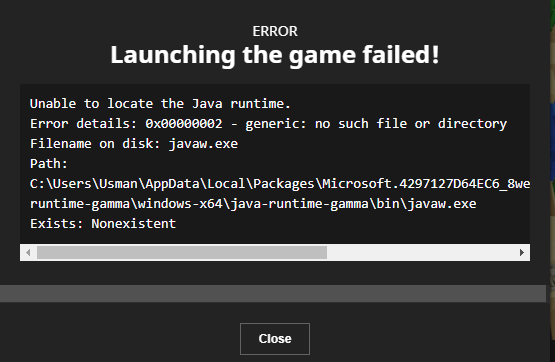Click the 'Launching the game failed!' heading

click(x=275, y=55)
